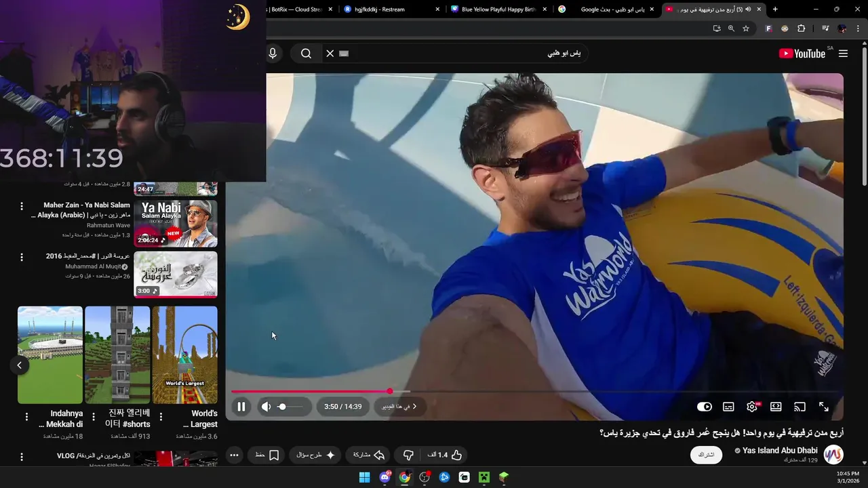The height and width of the screenshot is (488, 868).
Task: Switch to theater mode view
Action: (x=776, y=407)
